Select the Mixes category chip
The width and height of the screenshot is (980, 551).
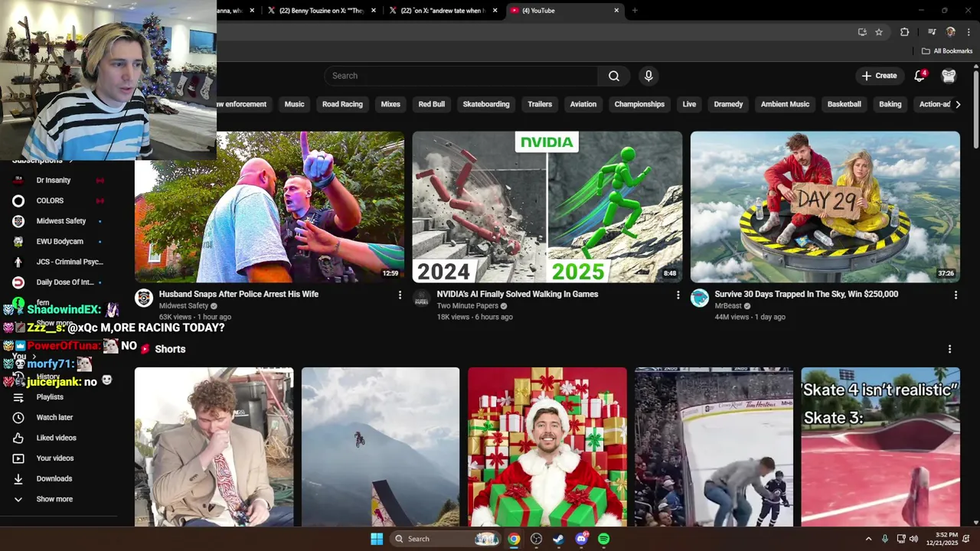tap(390, 104)
